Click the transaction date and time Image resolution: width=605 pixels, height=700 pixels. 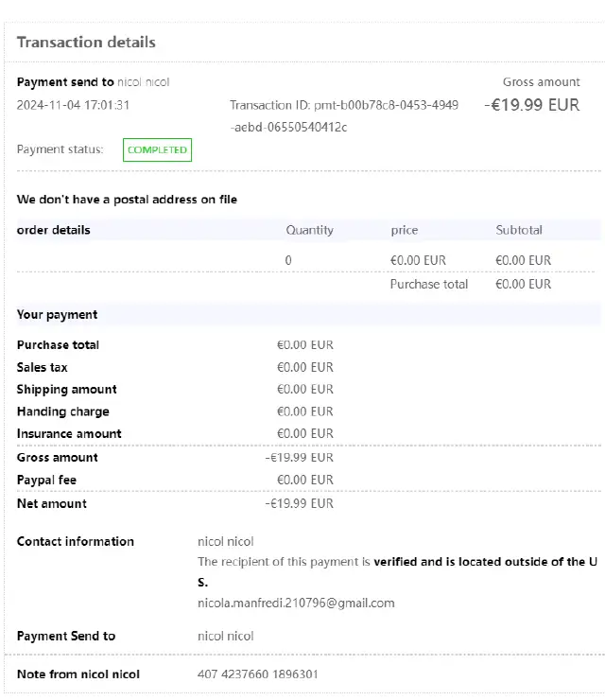(x=73, y=105)
